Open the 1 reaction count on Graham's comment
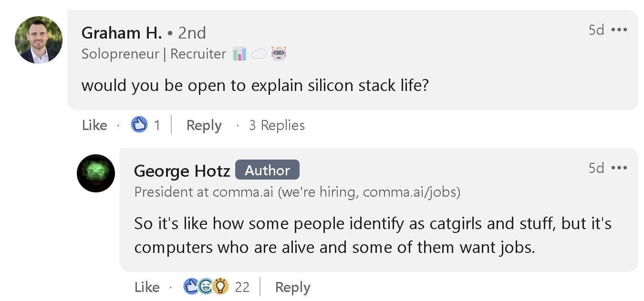Screen dimensions: 644x301 (157, 125)
